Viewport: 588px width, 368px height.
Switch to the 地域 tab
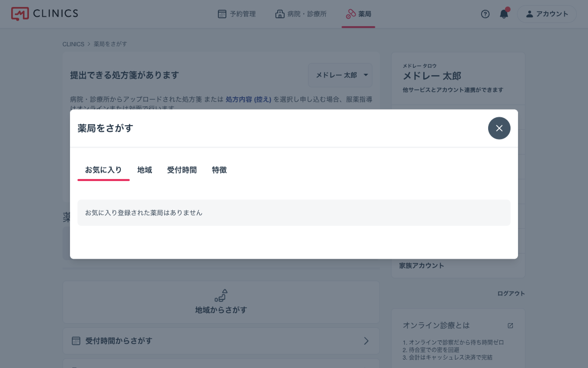[144, 170]
